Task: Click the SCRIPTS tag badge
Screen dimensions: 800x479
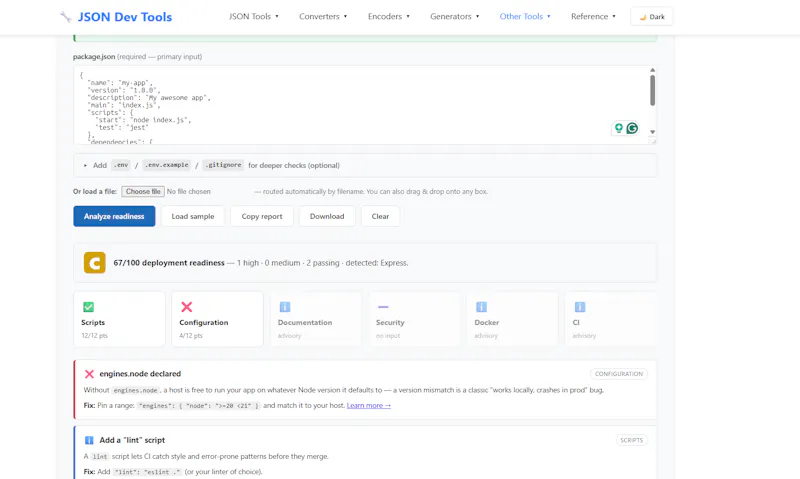Action: (632, 440)
